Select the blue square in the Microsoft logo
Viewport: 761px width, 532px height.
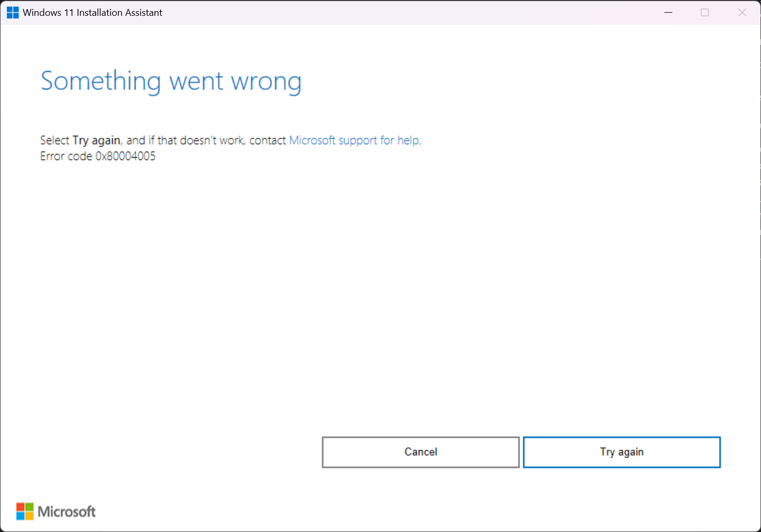tap(22, 515)
